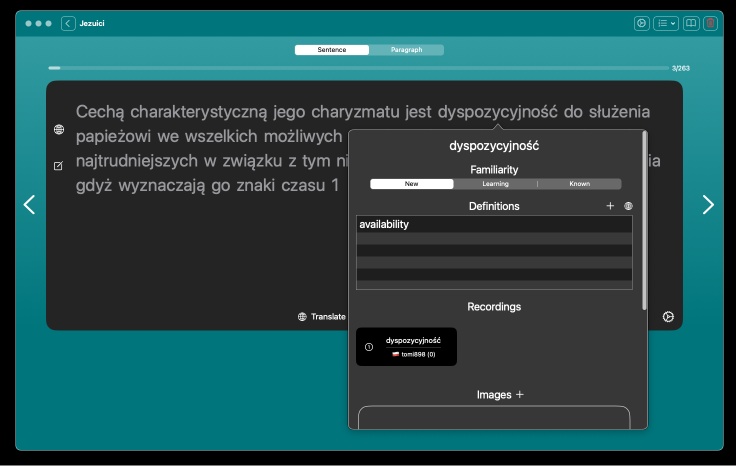The image size is (736, 466).
Task: Select the 'availability' definition row
Action: click(x=494, y=225)
